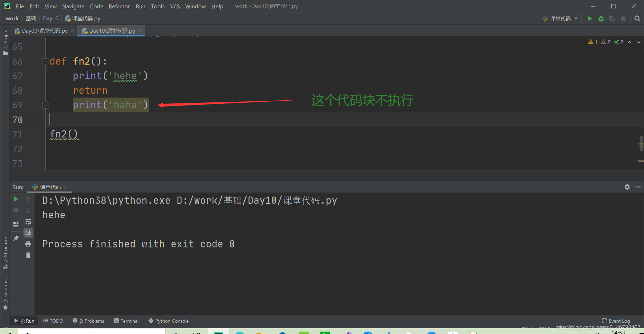
Task: Click 课堂代码.py in breadcrumb
Action: coord(83,19)
